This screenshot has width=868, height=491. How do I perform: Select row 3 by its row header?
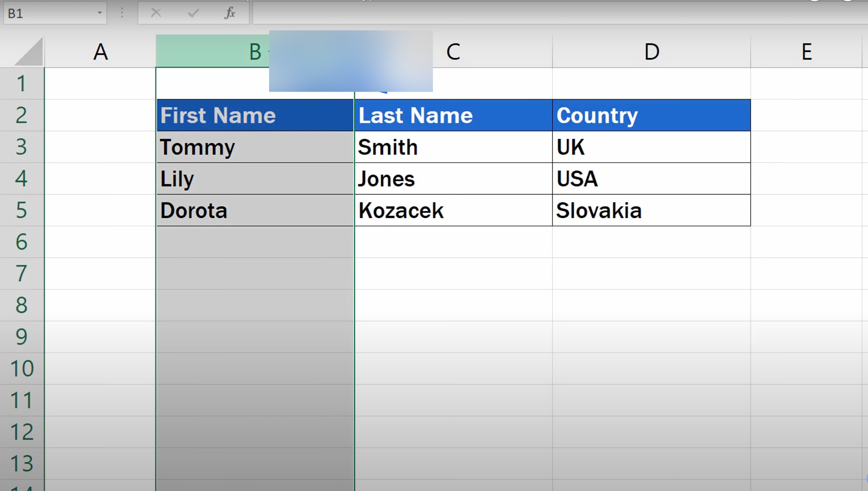[x=22, y=147]
